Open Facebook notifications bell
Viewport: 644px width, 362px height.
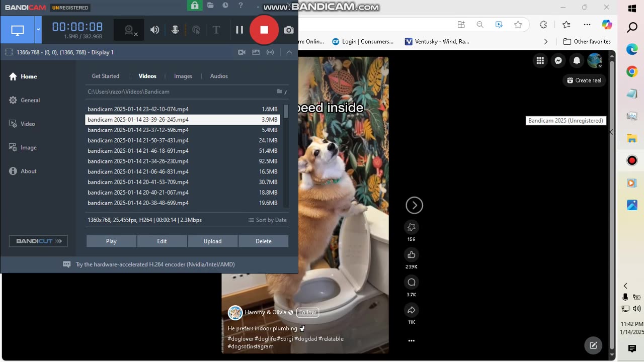coord(577,60)
